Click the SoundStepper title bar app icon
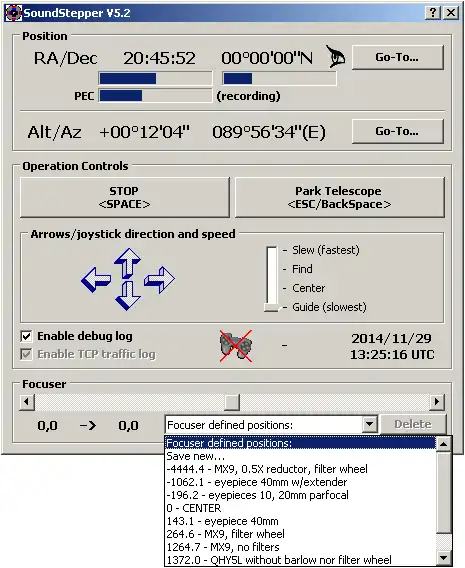465x568 pixels. pos(14,13)
